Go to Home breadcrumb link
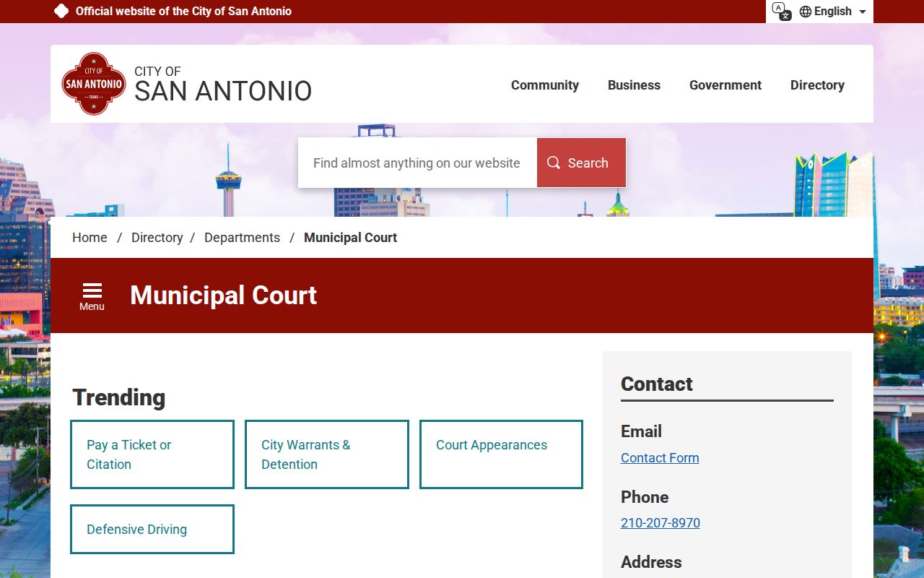Screen dimensions: 924x578 click(x=90, y=238)
